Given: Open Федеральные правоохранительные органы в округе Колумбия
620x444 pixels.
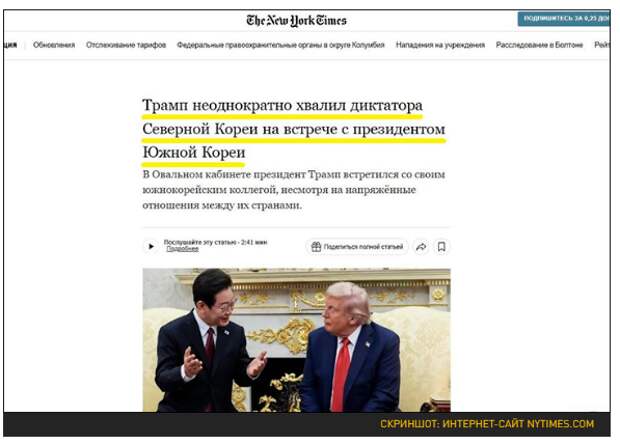Looking at the screenshot, I should pyautogui.click(x=281, y=45).
